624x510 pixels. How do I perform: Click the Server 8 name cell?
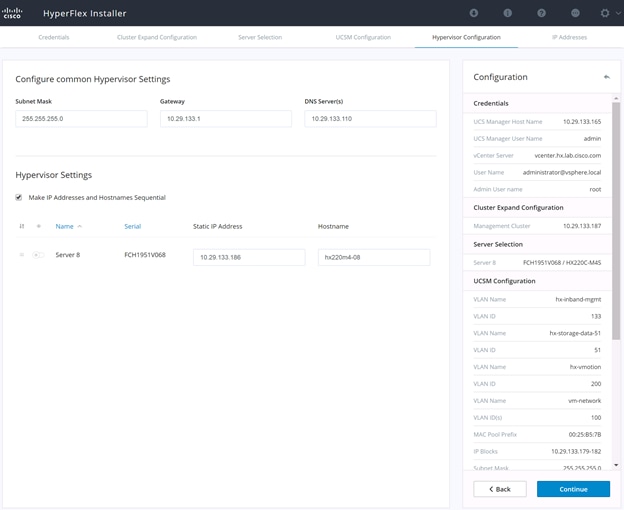(x=68, y=255)
